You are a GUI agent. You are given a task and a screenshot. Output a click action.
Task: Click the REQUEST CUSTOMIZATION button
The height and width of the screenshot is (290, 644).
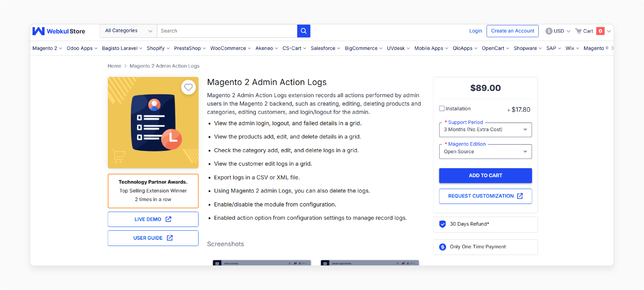[485, 196]
